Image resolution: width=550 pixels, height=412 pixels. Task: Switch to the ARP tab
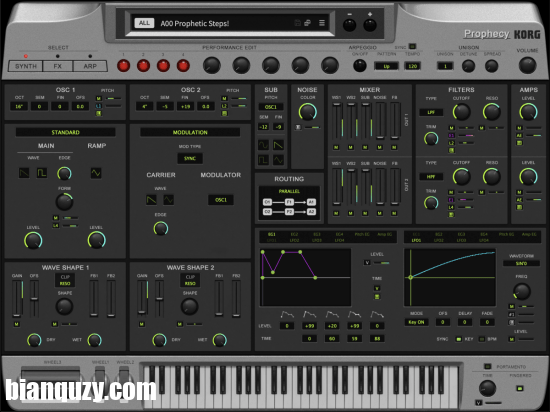pyautogui.click(x=90, y=66)
